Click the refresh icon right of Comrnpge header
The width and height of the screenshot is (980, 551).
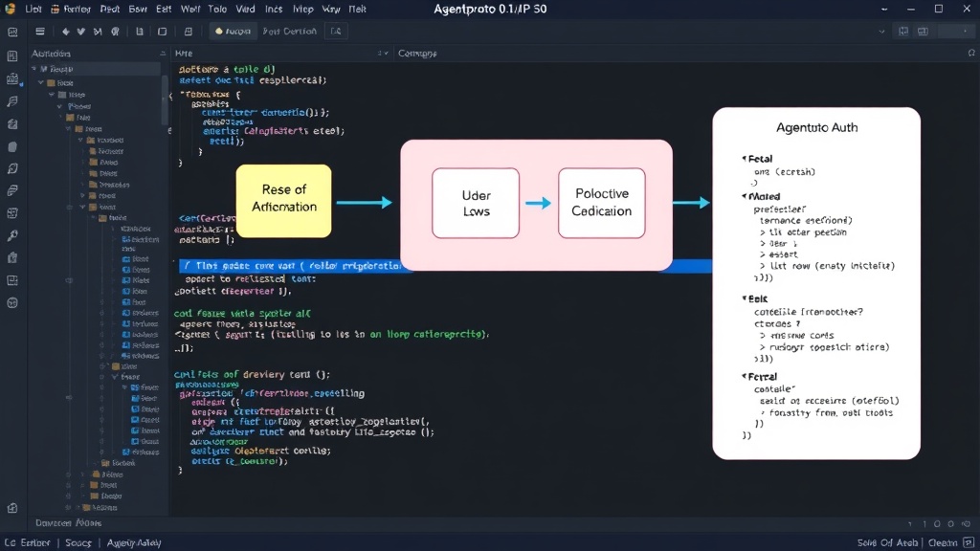tap(971, 54)
